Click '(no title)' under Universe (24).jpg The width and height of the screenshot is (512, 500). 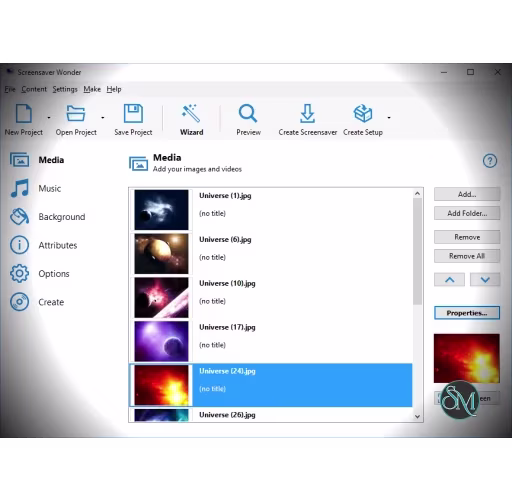212,389
